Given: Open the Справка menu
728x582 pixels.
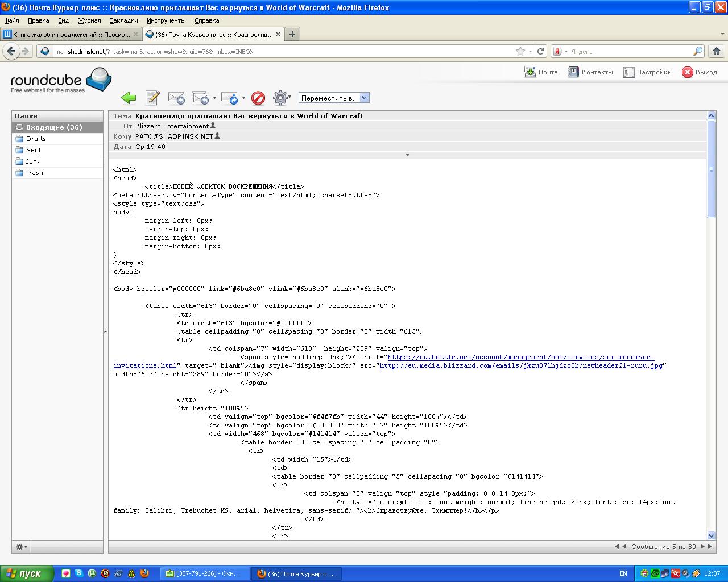Looking at the screenshot, I should (207, 20).
